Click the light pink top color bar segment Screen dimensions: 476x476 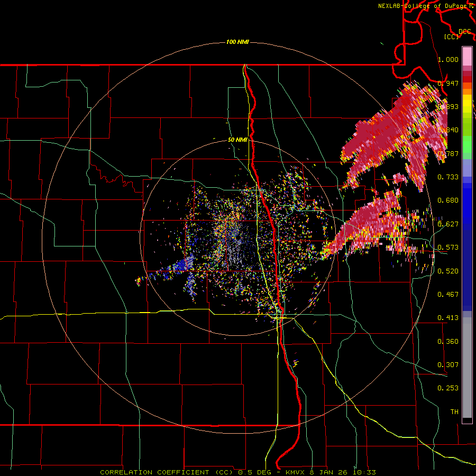click(467, 56)
